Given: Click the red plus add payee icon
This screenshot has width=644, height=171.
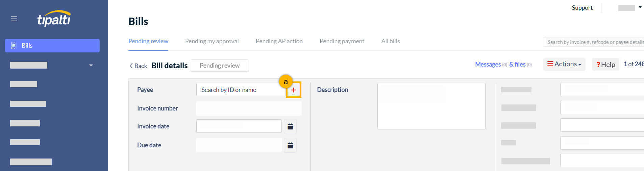Looking at the screenshot, I should tap(294, 90).
